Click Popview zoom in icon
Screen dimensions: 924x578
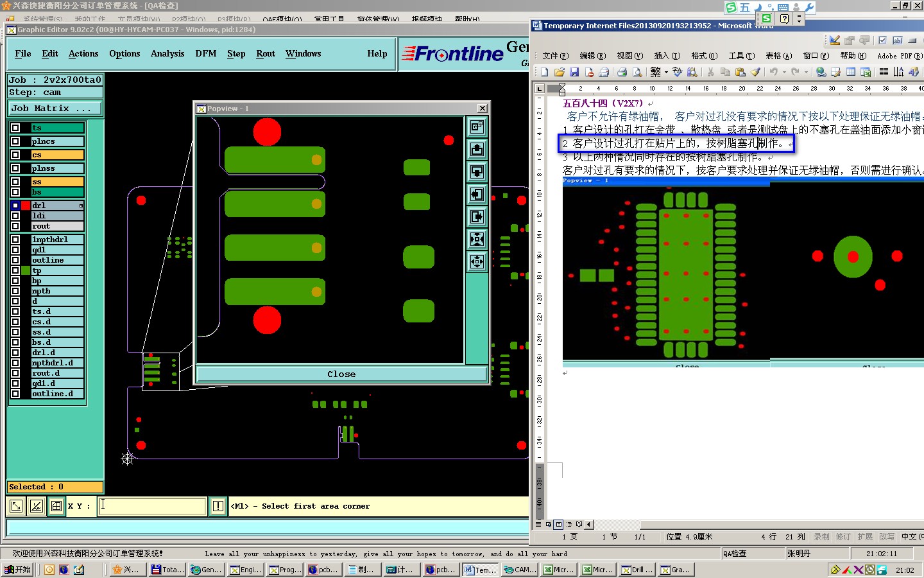(477, 240)
